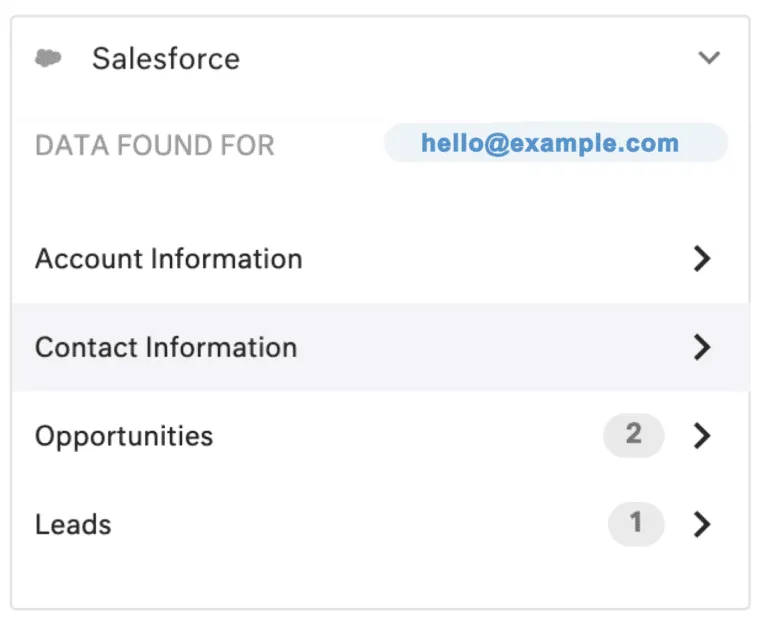Viewport: 768px width, 635px height.
Task: Open the Account Information label
Action: click(x=169, y=259)
